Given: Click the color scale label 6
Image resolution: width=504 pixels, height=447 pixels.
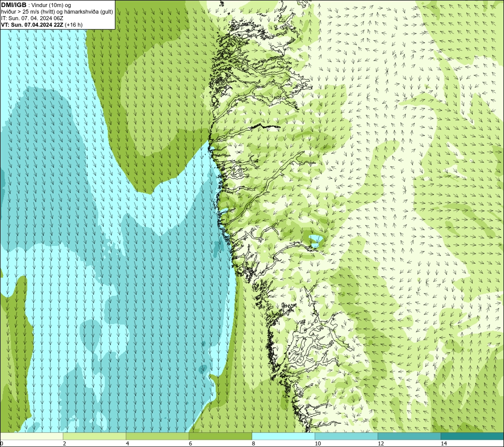Looking at the screenshot, I should pos(191,444).
